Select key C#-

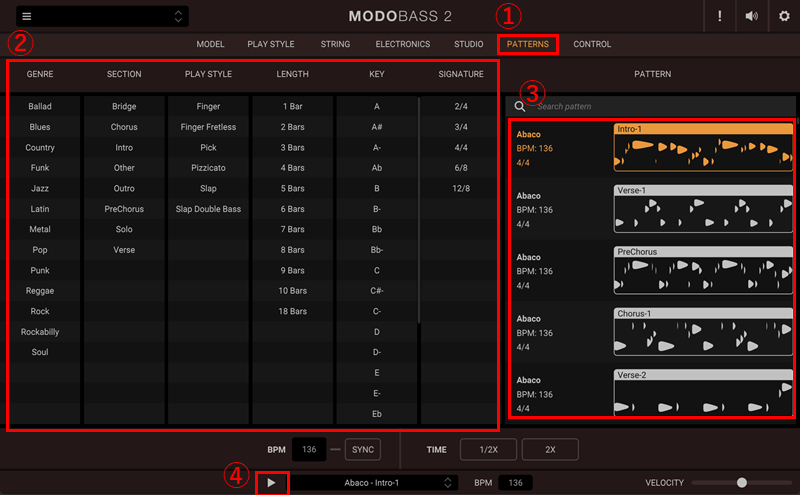(x=377, y=291)
